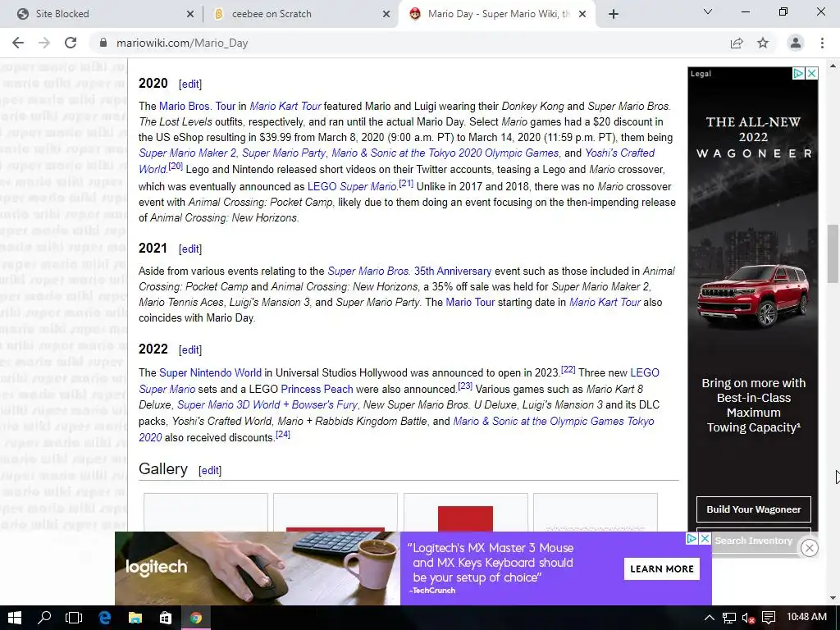Close the Wagoneer sidebar ad
The width and height of the screenshot is (840, 630).
point(811,73)
